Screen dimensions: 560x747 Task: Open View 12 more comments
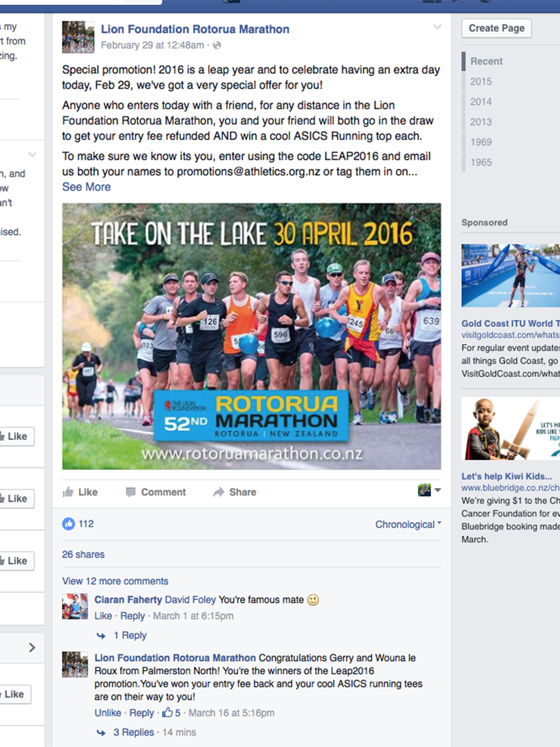click(x=115, y=581)
